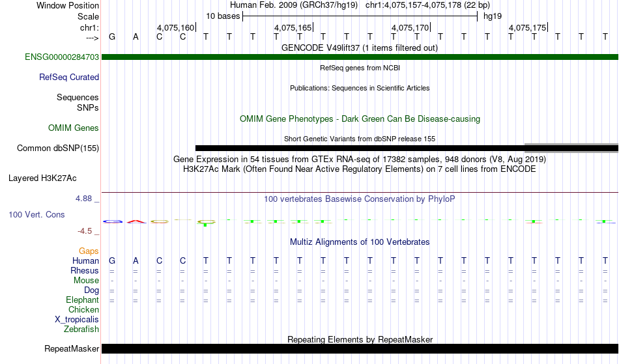The width and height of the screenshot is (619, 364).
Task: Click the blue G logo in the conservation track
Action: [x=113, y=221]
